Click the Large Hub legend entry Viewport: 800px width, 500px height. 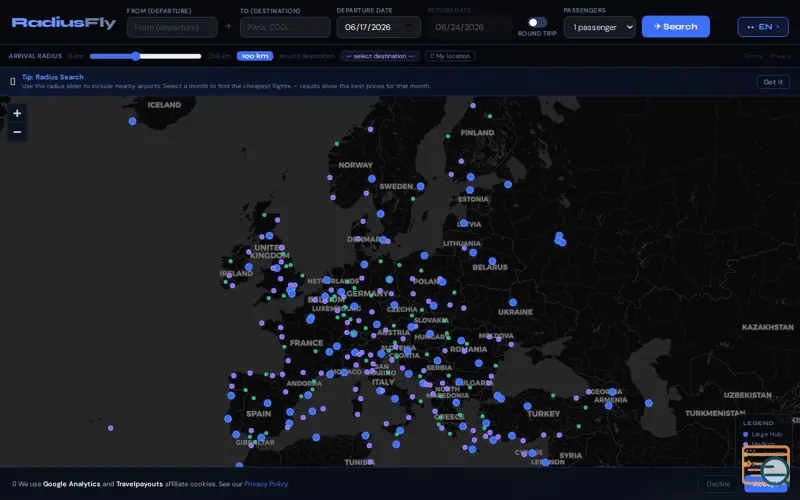762,434
